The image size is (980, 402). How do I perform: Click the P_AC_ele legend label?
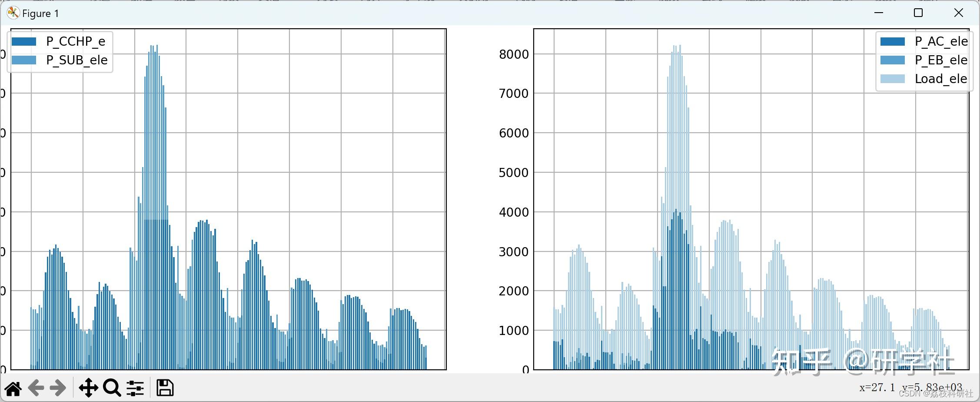[x=941, y=42]
